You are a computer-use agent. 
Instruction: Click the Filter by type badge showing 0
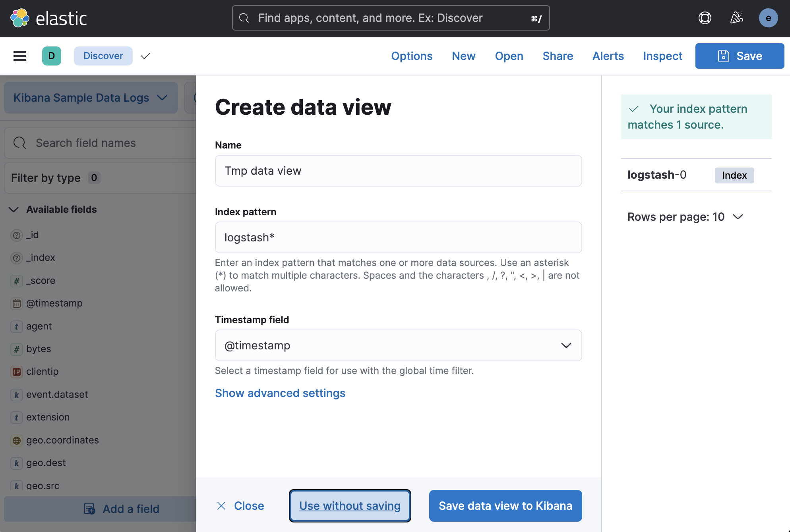[94, 178]
